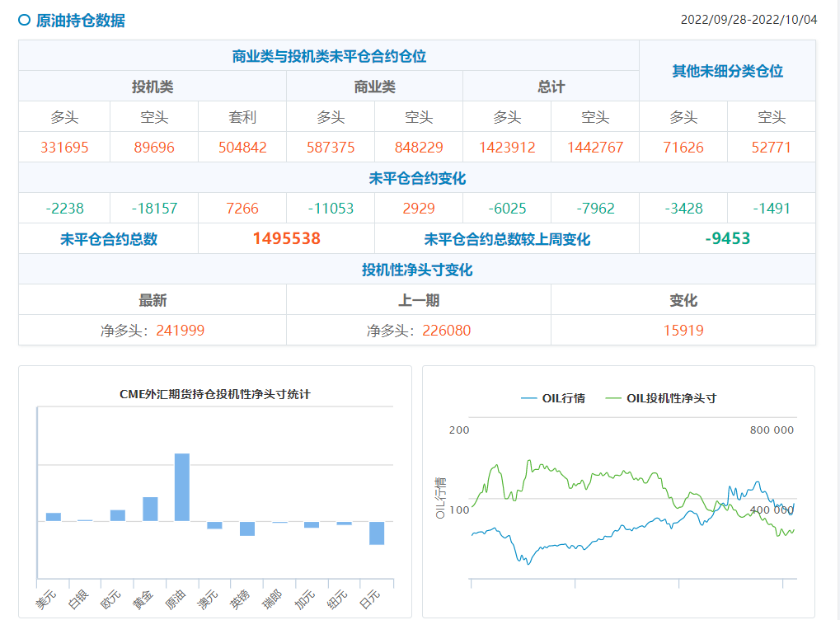The height and width of the screenshot is (620, 840).
Task: Click the 黄金 bar in the bar chart
Action: pyautogui.click(x=150, y=509)
